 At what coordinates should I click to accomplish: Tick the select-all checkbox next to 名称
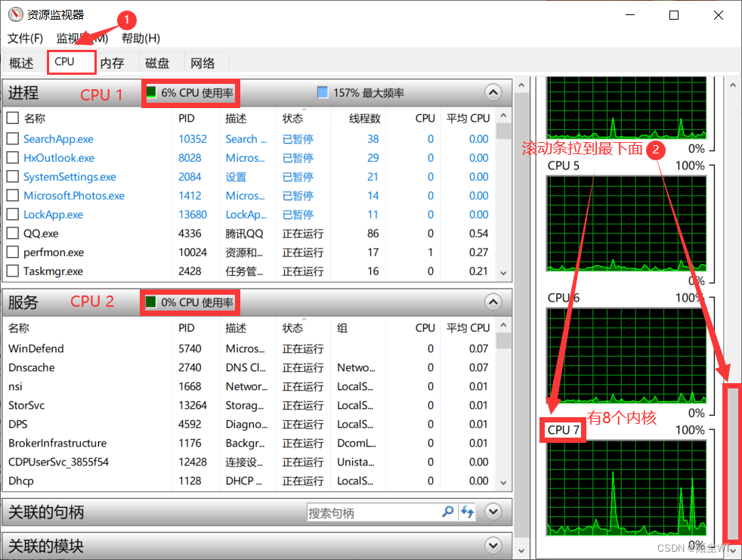(x=13, y=118)
